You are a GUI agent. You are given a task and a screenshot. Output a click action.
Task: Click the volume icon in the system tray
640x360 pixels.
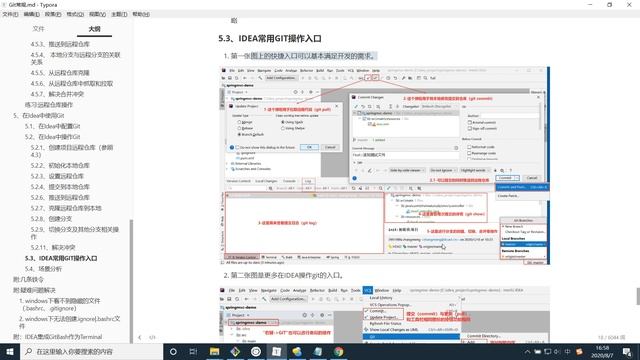(x=558, y=351)
